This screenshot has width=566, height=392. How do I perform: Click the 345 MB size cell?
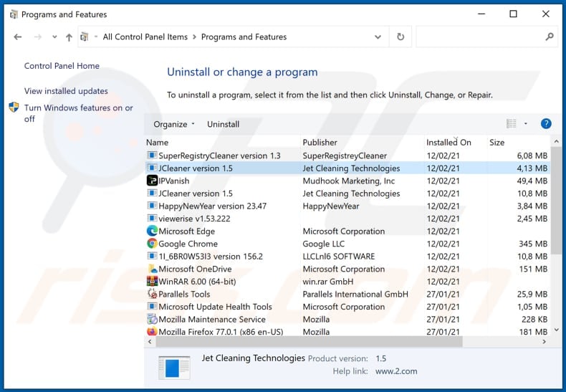click(x=533, y=244)
